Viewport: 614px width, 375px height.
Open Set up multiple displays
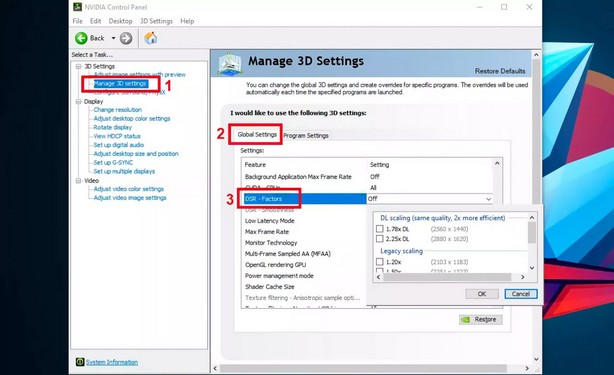point(124,171)
